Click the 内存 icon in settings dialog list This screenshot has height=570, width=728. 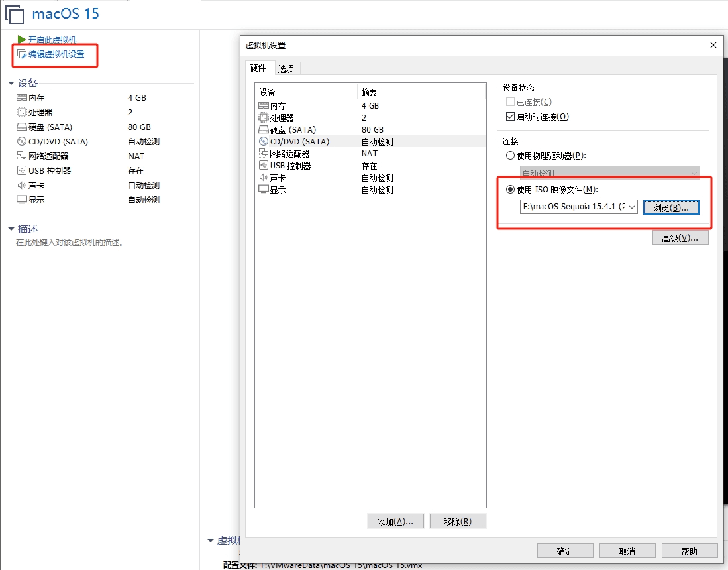click(x=264, y=106)
